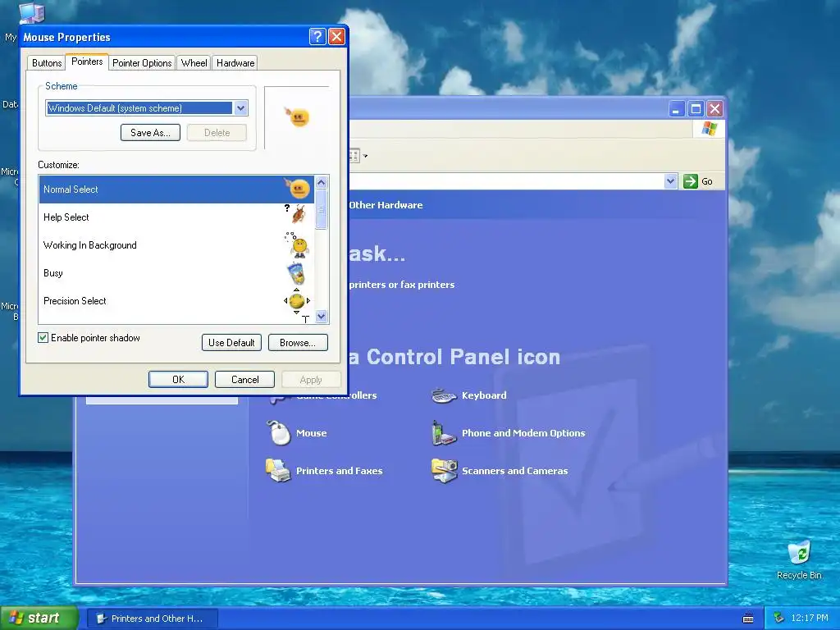Click the Use Default button
840x630 pixels.
pyautogui.click(x=231, y=343)
